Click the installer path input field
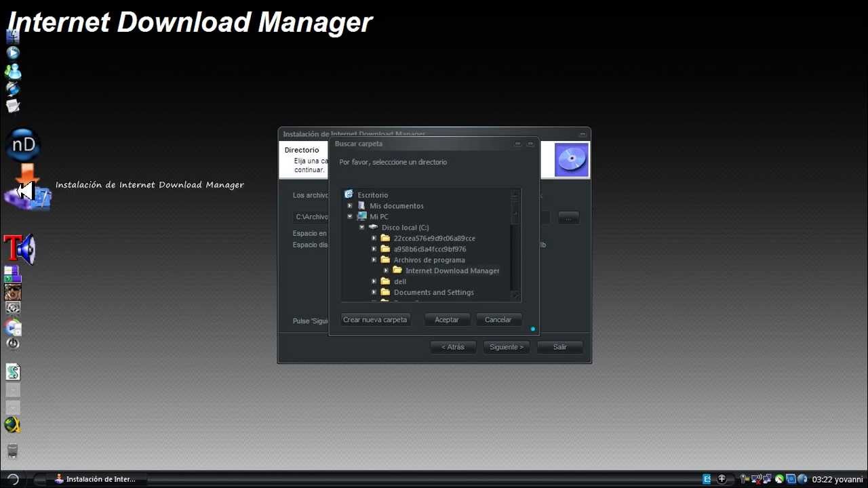 421,217
